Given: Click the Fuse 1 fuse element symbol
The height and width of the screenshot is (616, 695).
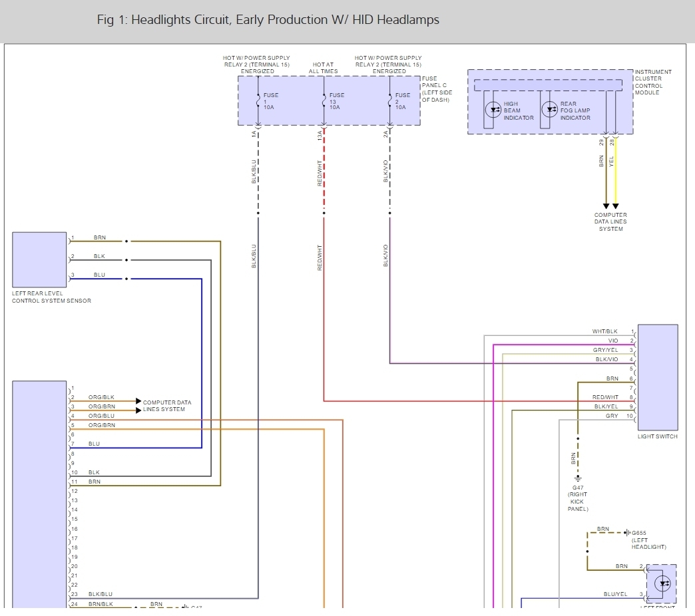Looking at the screenshot, I should [258, 101].
